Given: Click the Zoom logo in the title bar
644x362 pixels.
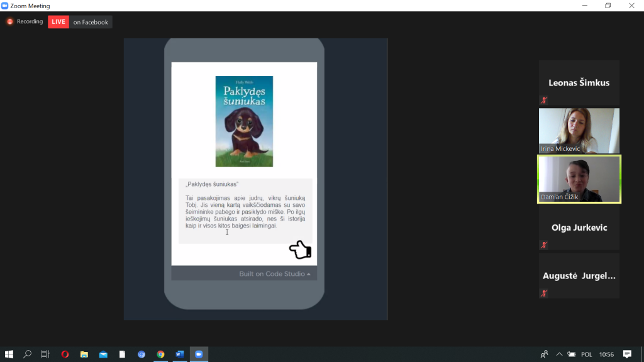Looking at the screenshot, I should [5, 6].
